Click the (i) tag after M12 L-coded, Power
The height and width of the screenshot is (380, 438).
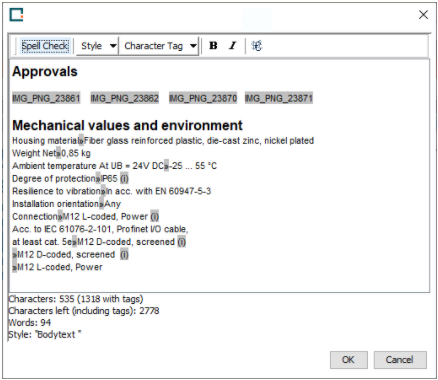click(x=155, y=217)
